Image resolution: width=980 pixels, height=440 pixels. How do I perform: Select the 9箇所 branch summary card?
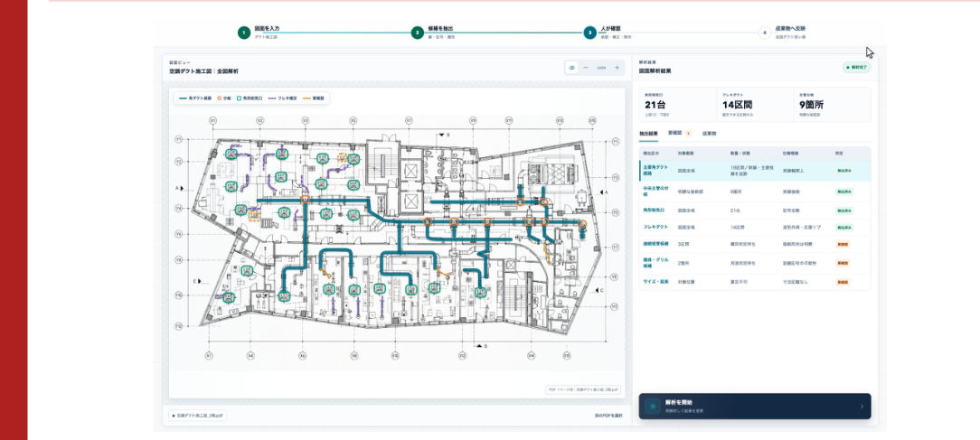point(832,105)
